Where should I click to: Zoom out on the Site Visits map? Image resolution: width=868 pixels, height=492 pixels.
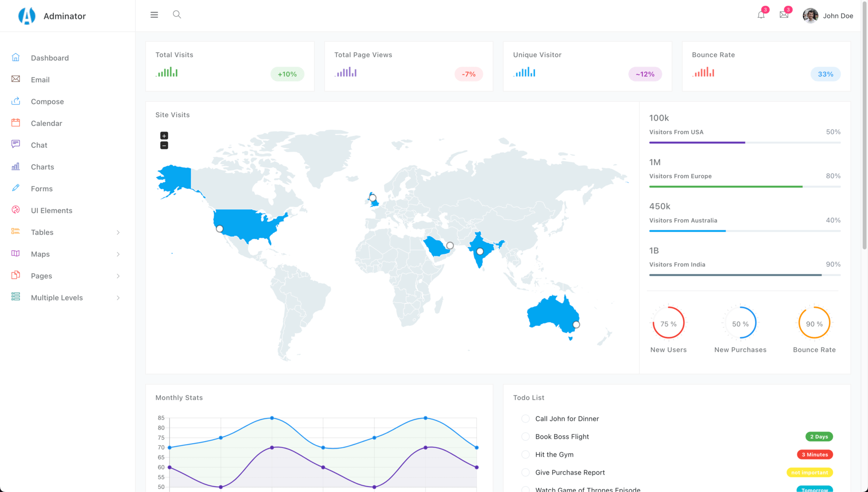pyautogui.click(x=164, y=145)
